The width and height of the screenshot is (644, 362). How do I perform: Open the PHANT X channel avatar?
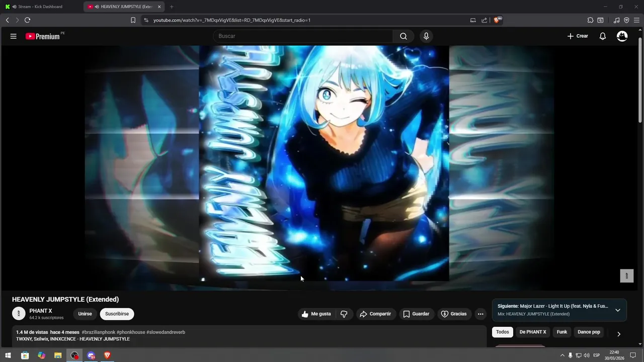click(x=19, y=314)
